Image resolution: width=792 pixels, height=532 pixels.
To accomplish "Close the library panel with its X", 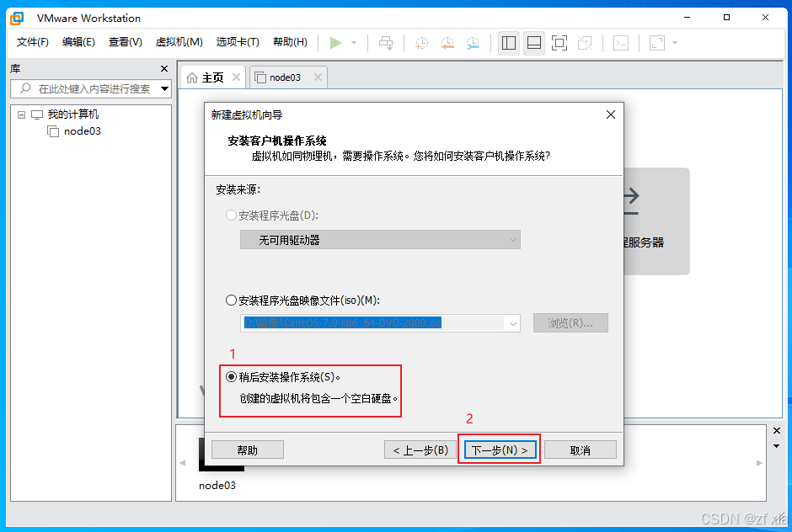I will (164, 69).
